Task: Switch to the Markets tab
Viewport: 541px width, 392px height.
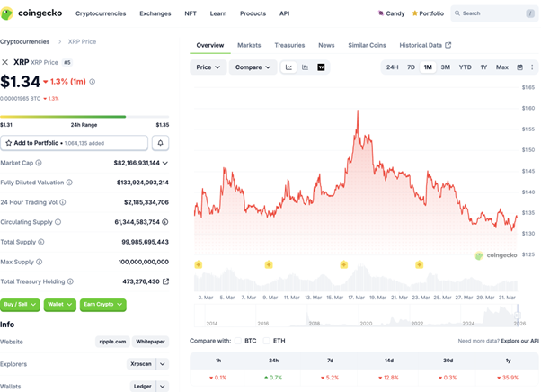Action: point(249,45)
